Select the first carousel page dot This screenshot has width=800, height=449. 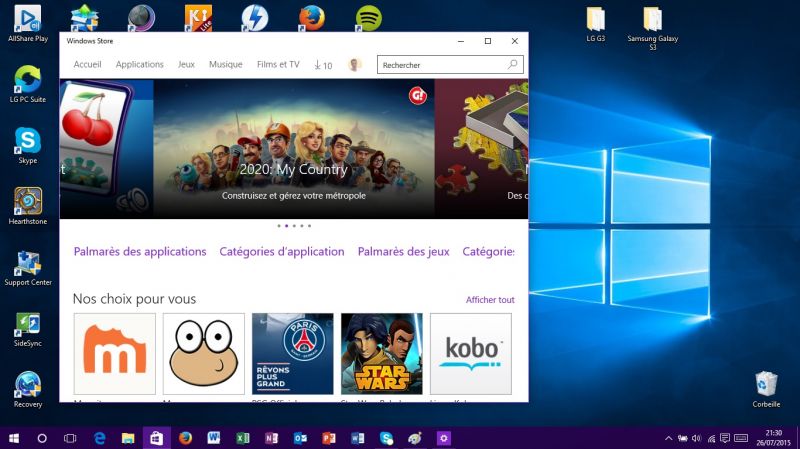click(279, 226)
